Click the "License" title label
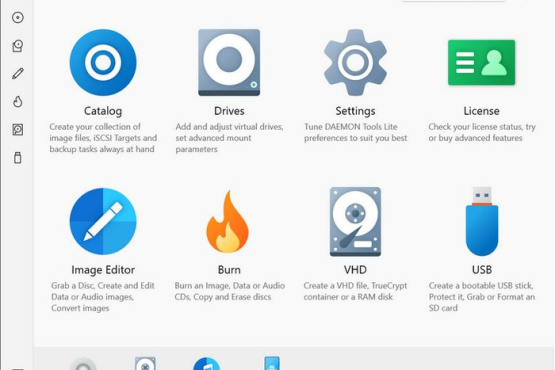The height and width of the screenshot is (370, 555). point(481,111)
